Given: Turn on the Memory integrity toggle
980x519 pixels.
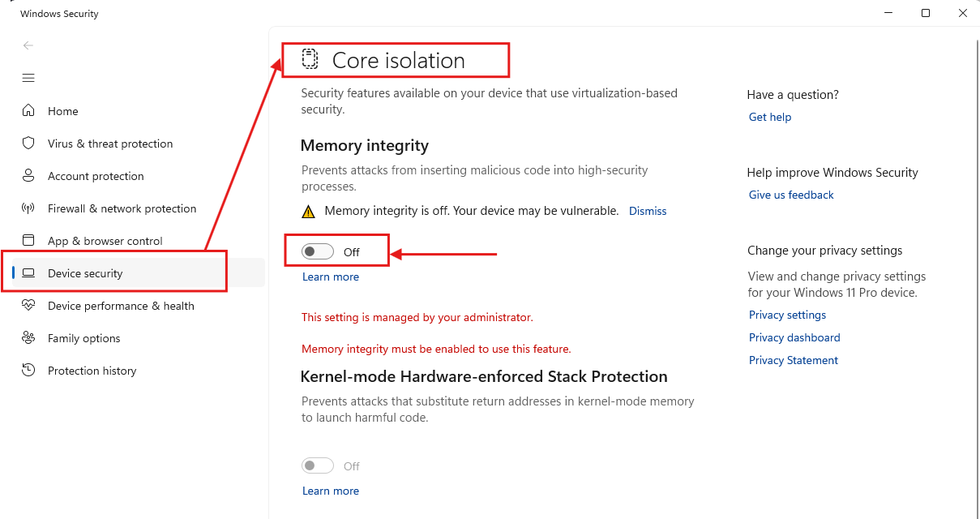Looking at the screenshot, I should [317, 252].
